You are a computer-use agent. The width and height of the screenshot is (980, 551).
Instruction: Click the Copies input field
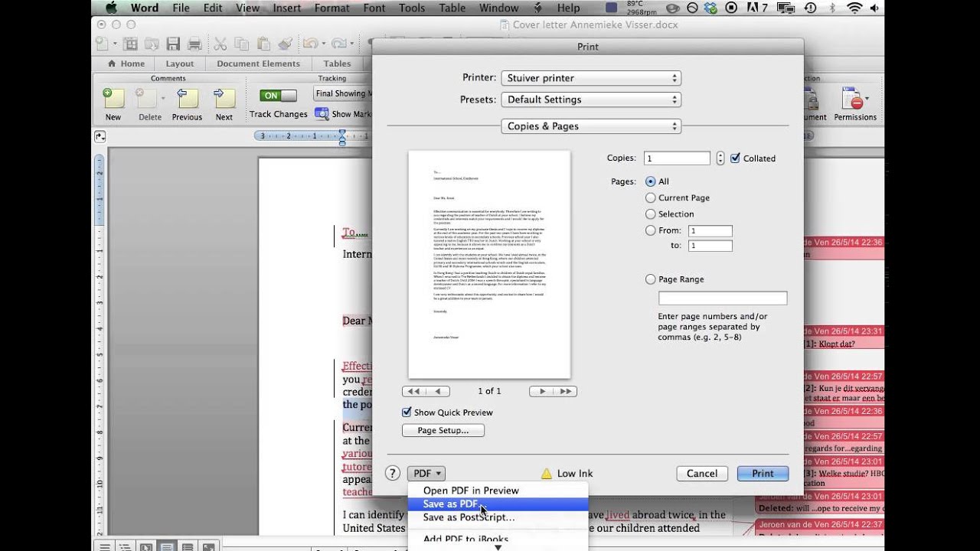(x=677, y=158)
